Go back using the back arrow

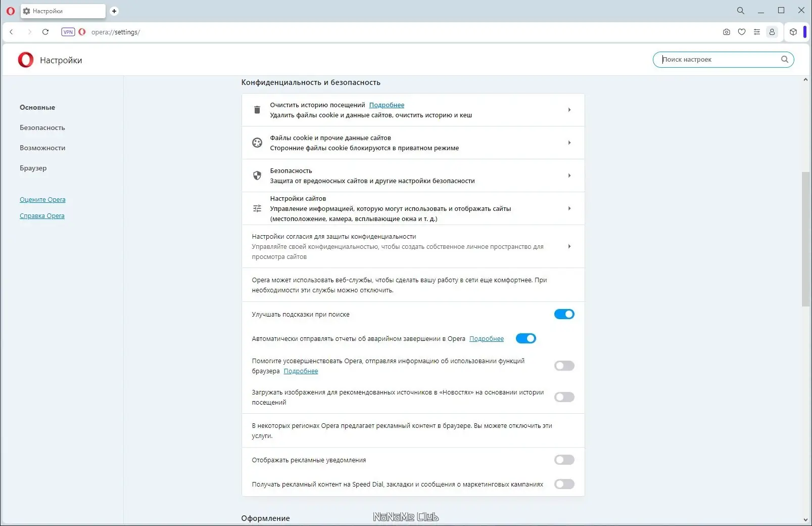tap(12, 32)
